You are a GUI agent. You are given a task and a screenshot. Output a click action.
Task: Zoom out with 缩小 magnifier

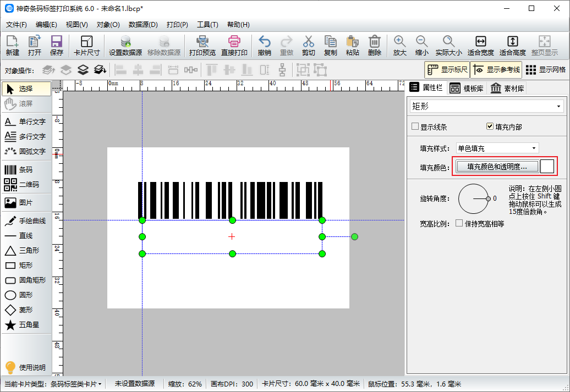[x=421, y=46]
